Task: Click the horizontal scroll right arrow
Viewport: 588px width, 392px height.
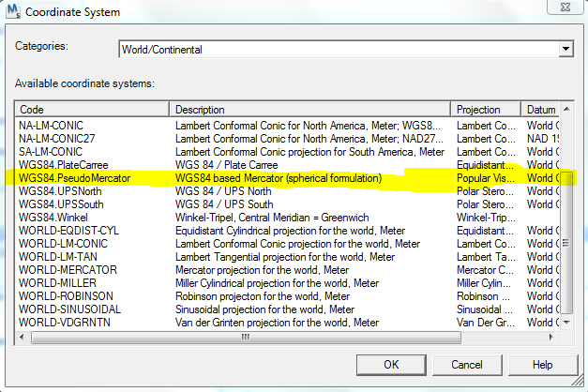Action: (x=550, y=338)
